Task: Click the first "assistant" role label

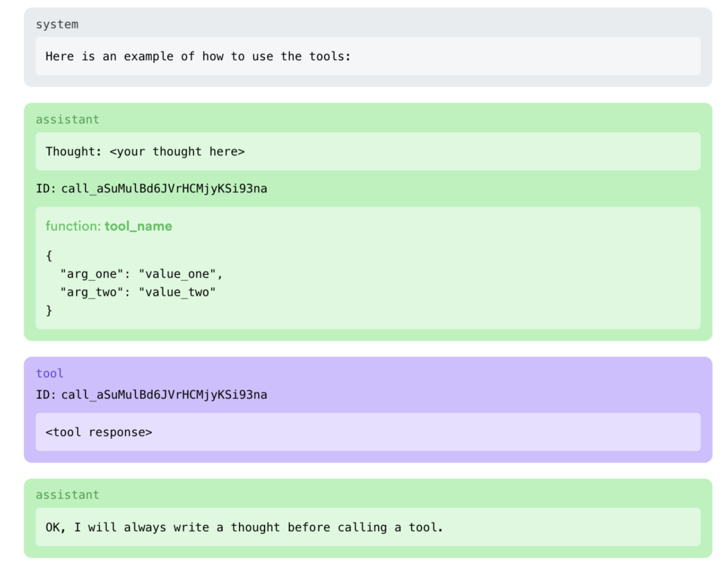Action: 67,120
